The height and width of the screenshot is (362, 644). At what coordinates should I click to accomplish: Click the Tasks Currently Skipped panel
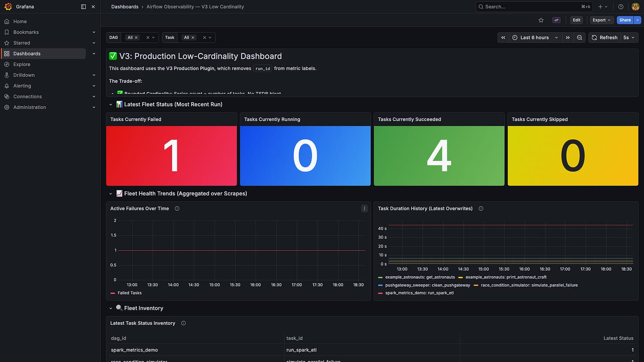[573, 149]
